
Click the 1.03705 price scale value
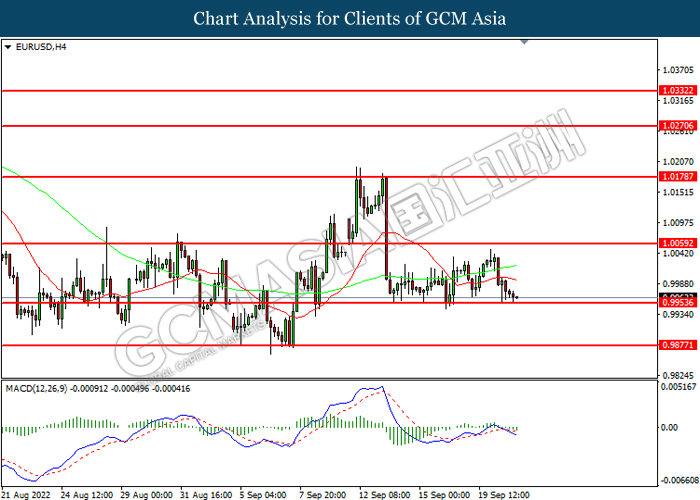tap(679, 70)
